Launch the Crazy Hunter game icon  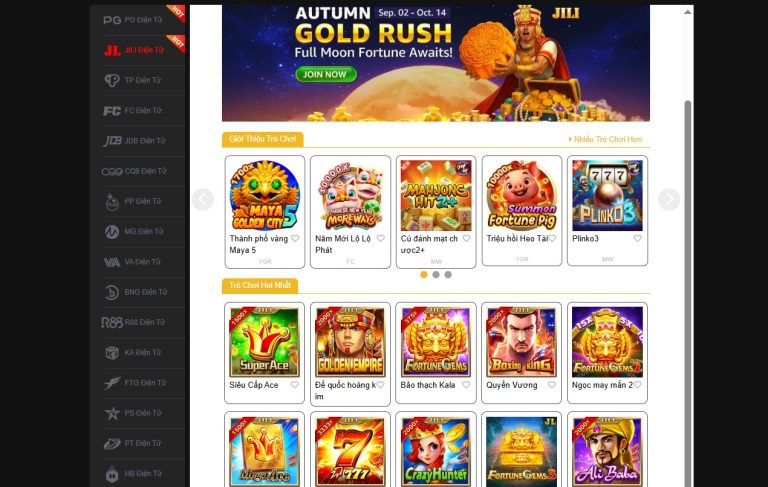[436, 451]
